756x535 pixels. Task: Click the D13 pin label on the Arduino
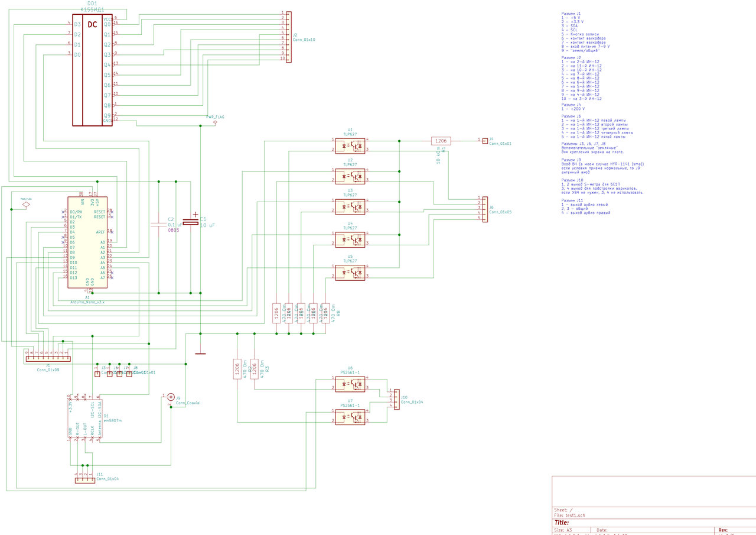point(73,277)
